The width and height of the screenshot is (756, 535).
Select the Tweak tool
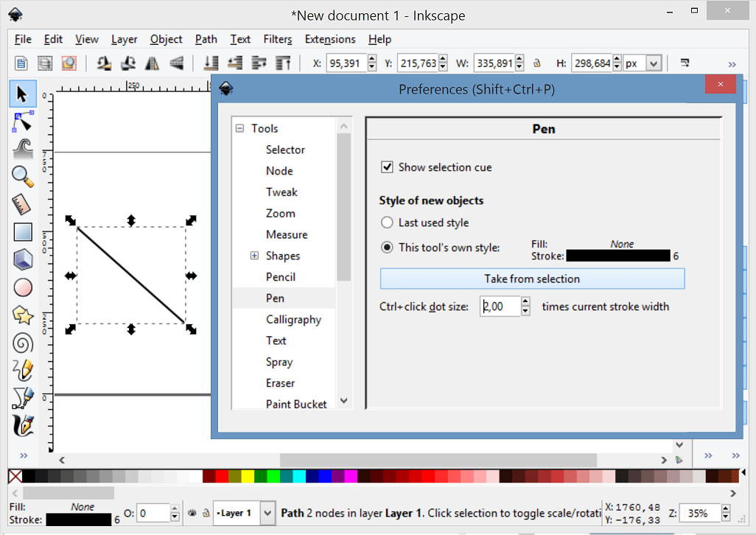point(22,149)
